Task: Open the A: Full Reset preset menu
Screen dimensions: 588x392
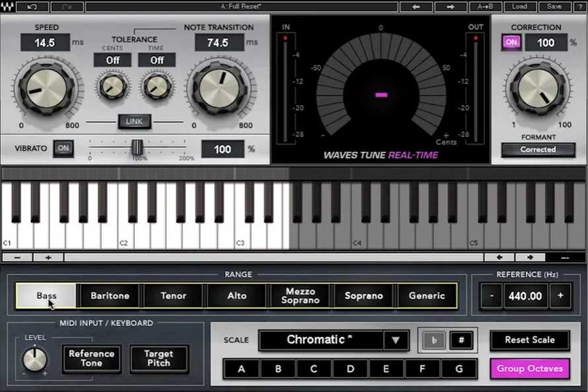Action: (x=242, y=7)
